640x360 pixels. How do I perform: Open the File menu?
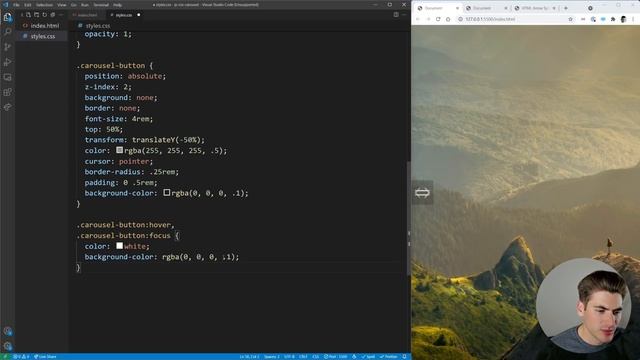click(16, 5)
